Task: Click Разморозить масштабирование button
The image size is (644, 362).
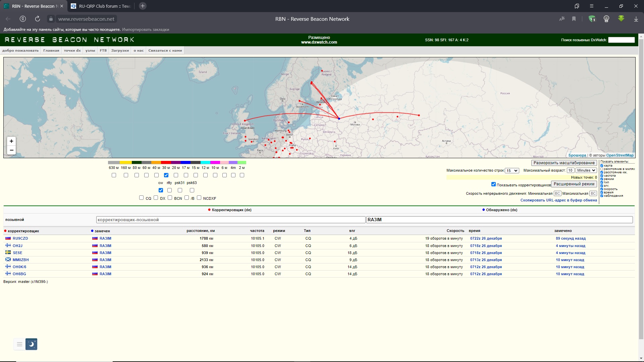Action: point(564,163)
